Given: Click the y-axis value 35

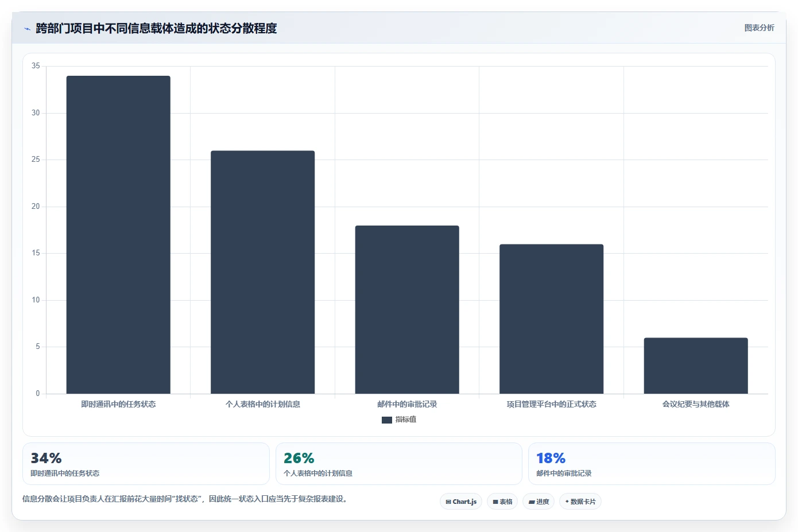Looking at the screenshot, I should (36, 66).
